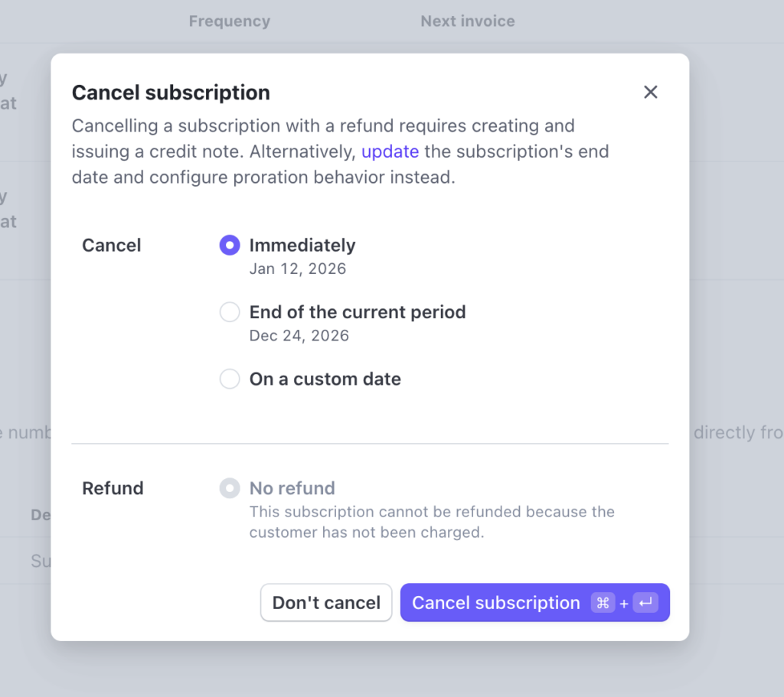Click the "Refund" section label
Screen dimensions: 784x697
(x=113, y=488)
